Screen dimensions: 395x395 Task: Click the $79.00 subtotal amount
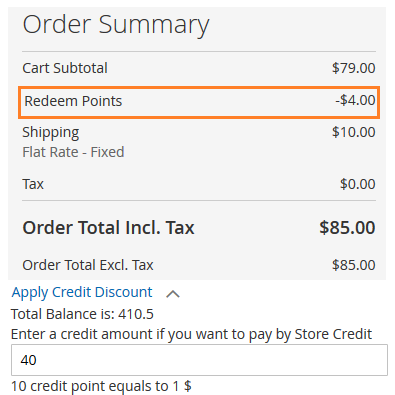tap(354, 68)
